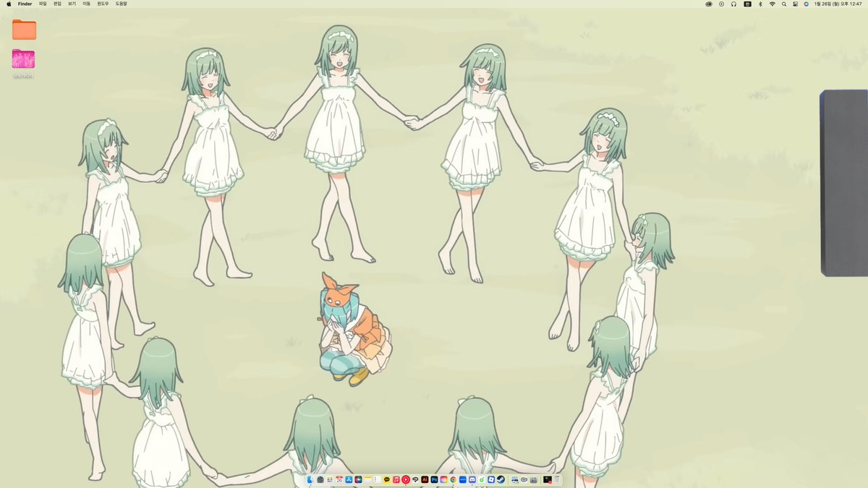
Task: Open Bluetooth status in menu bar
Action: (760, 4)
